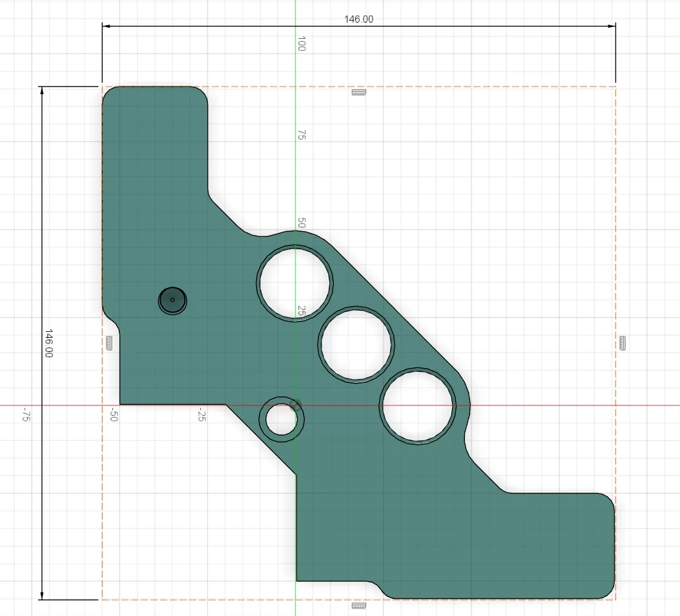
Task: Select the red horizontal axis line
Action: click(564, 406)
